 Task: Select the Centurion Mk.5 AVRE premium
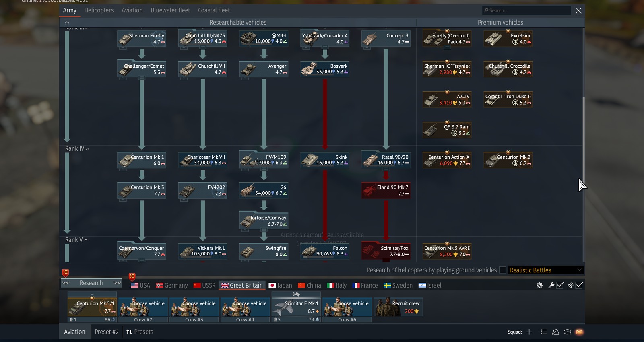point(447,251)
